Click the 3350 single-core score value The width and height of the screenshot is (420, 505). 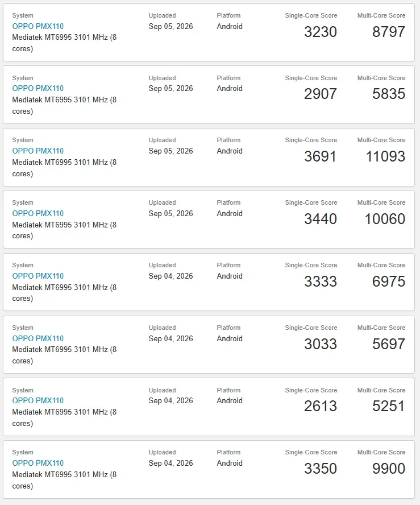point(320,469)
